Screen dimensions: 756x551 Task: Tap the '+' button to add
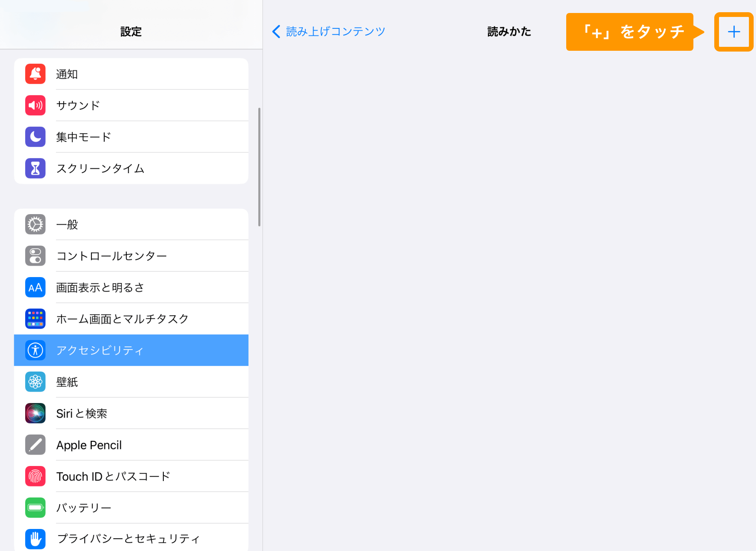click(734, 31)
